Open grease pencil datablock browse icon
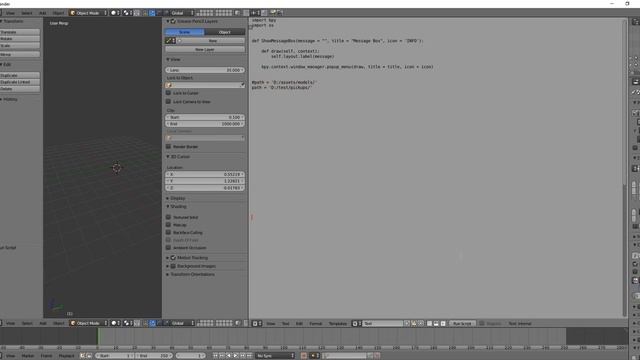This screenshot has width=640, height=360. tap(170, 40)
